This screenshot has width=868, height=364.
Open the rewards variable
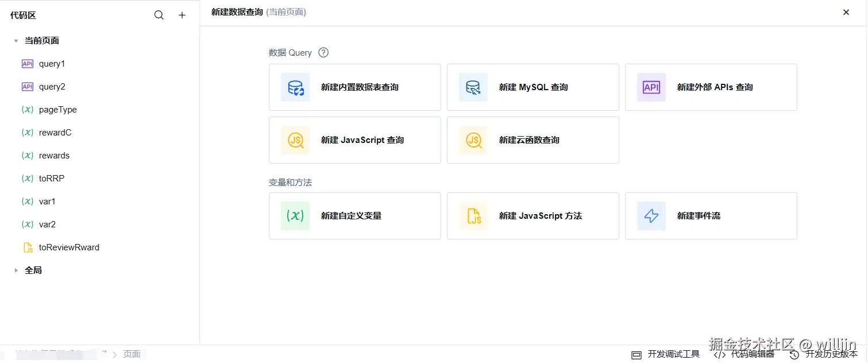[54, 156]
